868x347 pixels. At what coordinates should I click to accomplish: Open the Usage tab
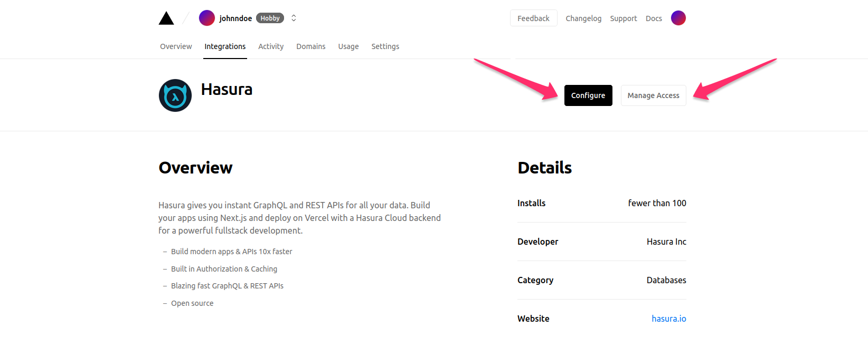(348, 46)
